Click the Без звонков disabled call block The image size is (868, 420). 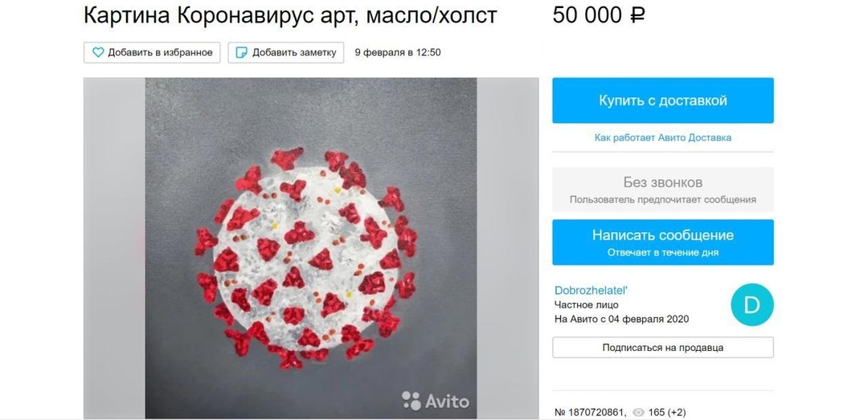click(x=662, y=190)
